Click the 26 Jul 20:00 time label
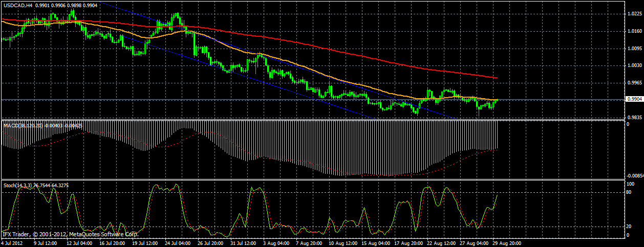644x247 pixels. [x=210, y=243]
